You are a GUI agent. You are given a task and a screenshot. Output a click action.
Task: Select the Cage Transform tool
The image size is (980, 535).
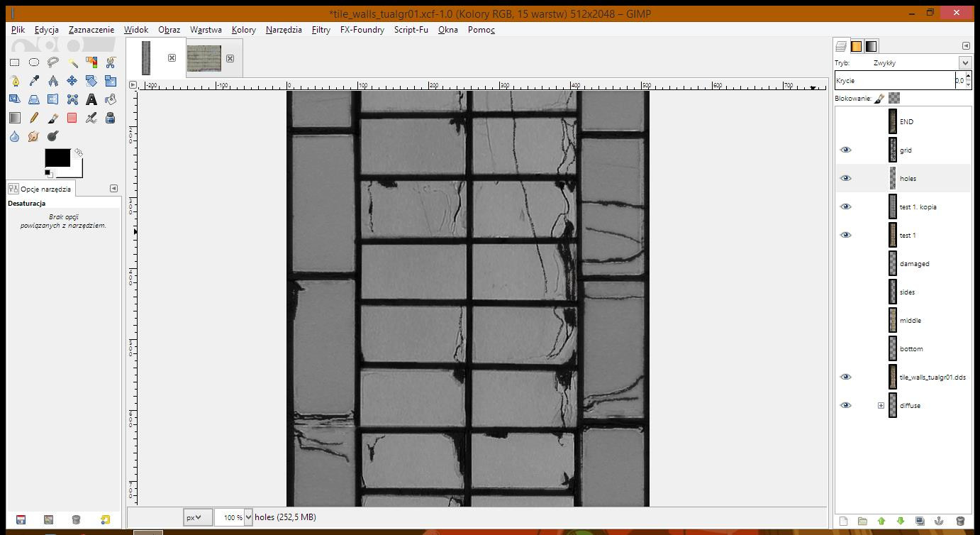(x=72, y=99)
